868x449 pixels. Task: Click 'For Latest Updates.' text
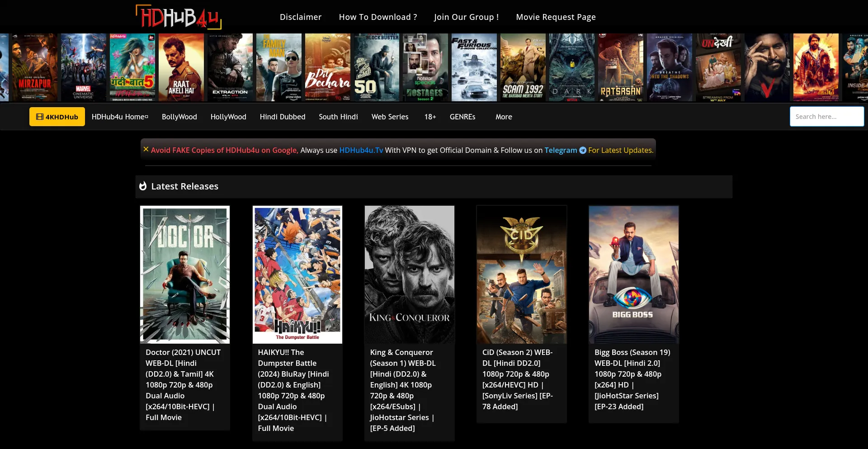[x=621, y=150]
